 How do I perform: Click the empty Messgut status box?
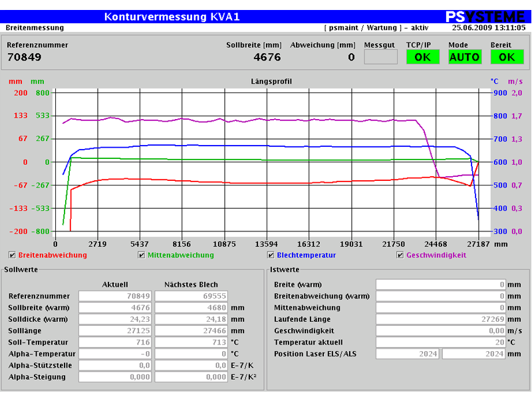tap(380, 57)
